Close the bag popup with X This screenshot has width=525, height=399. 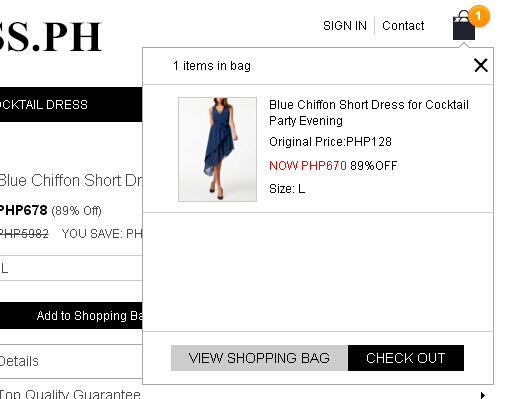(481, 65)
